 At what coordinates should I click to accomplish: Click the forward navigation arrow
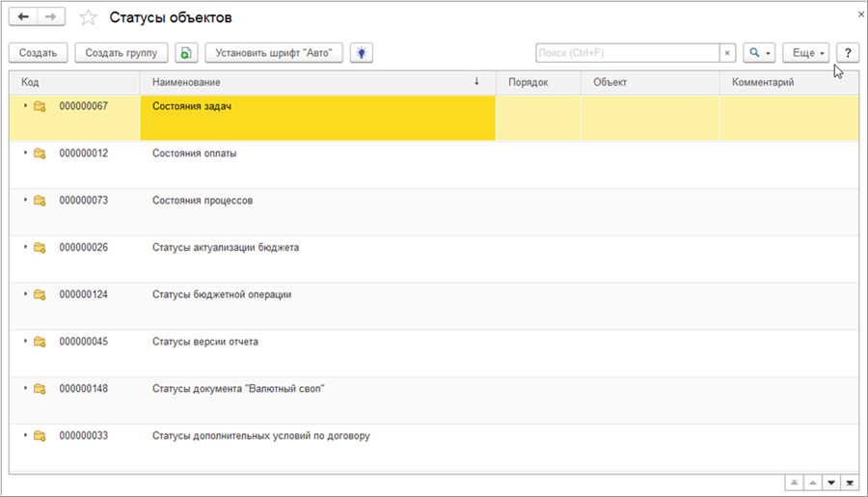point(52,17)
